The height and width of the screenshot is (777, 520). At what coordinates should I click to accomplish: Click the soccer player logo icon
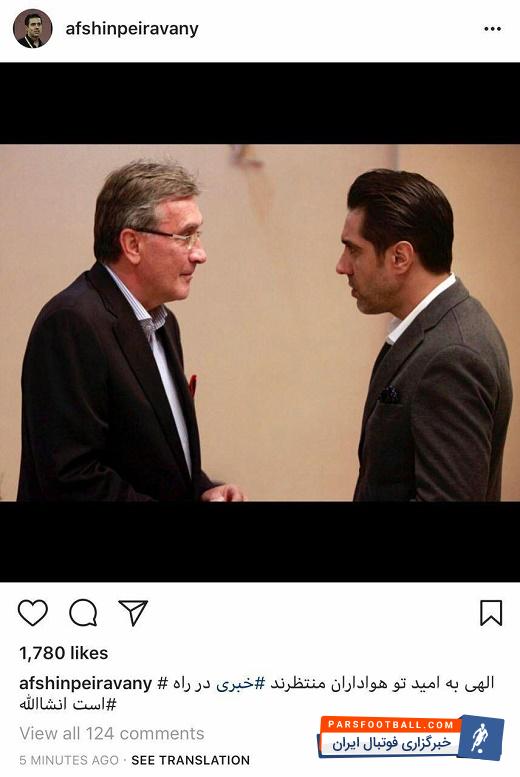(481, 738)
